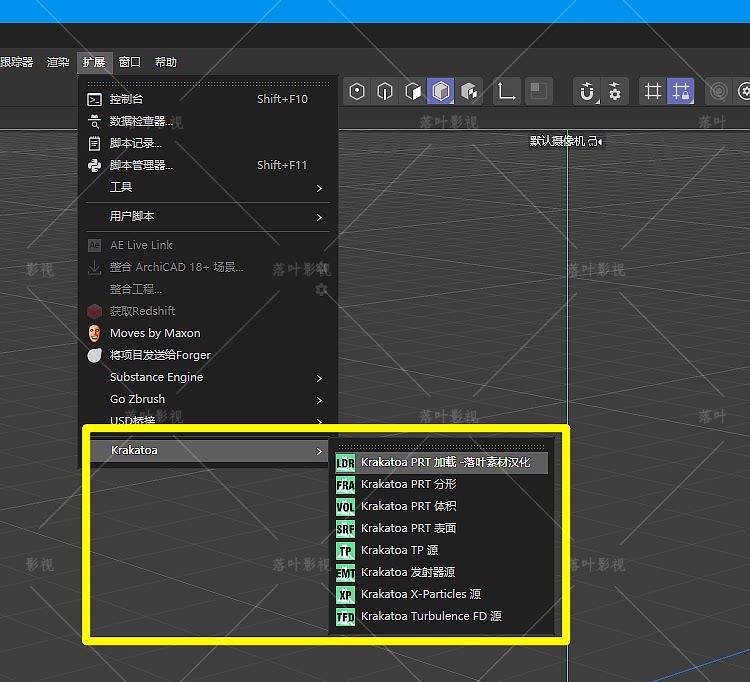This screenshot has height=682, width=750.
Task: Click the 默认摄像机 viewport camera label
Action: click(x=565, y=141)
